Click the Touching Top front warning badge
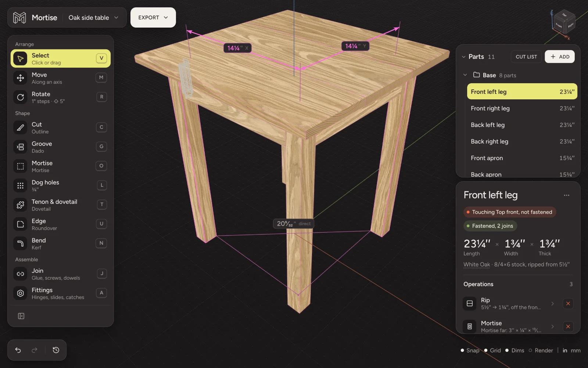Viewport: 588px width, 368px height. coord(510,212)
